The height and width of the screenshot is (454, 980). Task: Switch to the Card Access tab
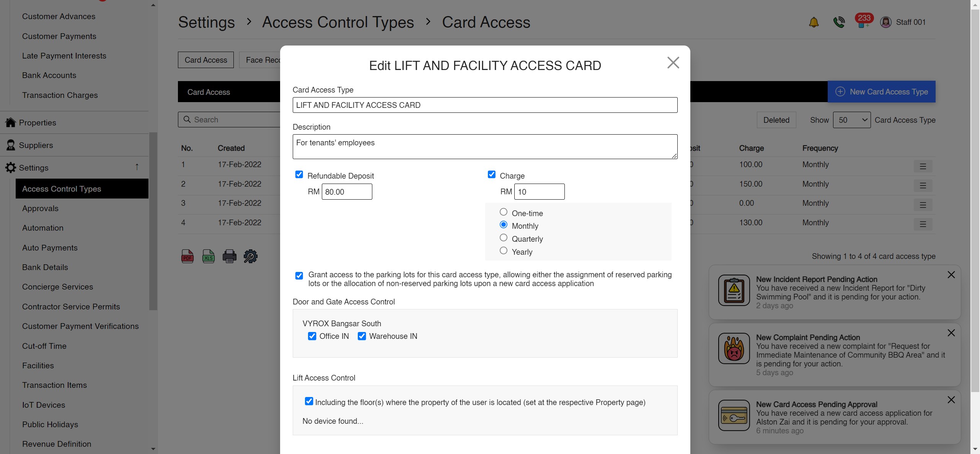coord(206,60)
